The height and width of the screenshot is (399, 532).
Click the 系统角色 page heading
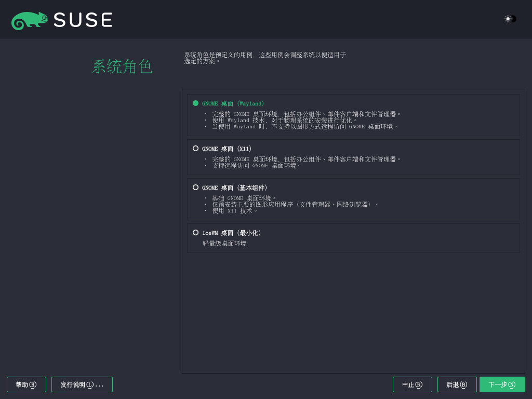point(122,66)
